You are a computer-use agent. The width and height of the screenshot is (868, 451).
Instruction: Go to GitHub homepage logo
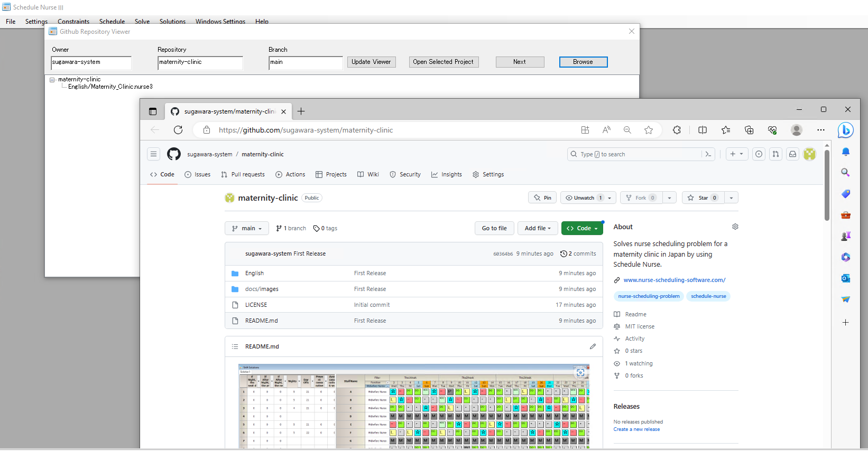tap(174, 154)
